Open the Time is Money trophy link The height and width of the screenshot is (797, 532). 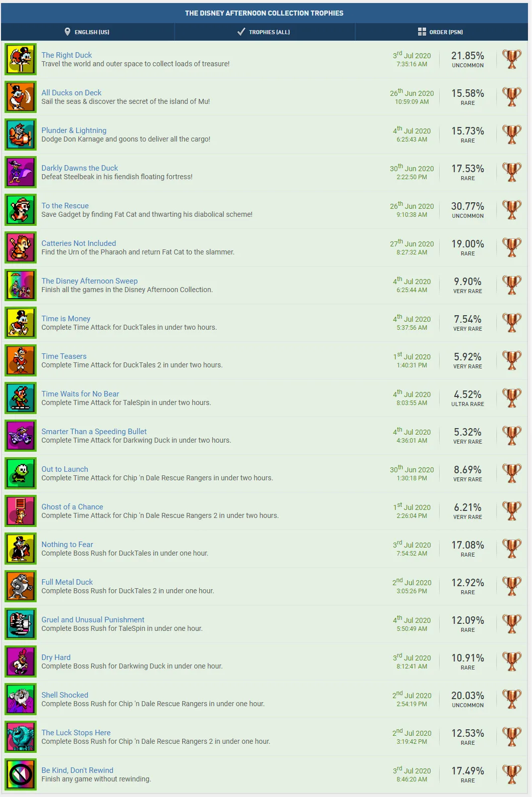click(66, 319)
